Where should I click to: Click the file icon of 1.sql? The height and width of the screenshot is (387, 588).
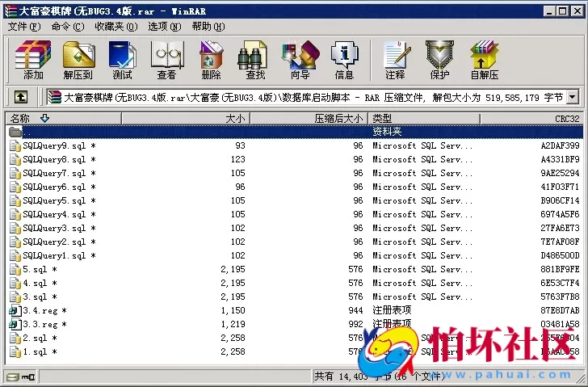[x=15, y=351]
